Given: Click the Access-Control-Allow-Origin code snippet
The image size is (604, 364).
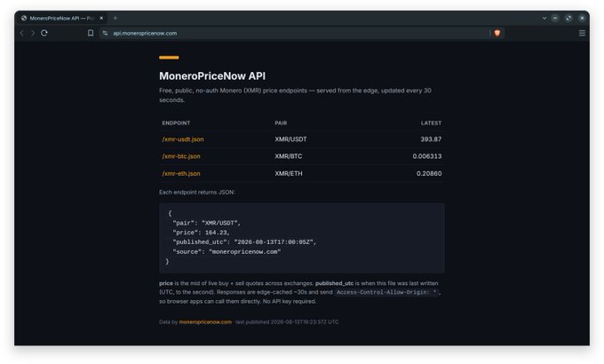Looking at the screenshot, I should (x=386, y=292).
